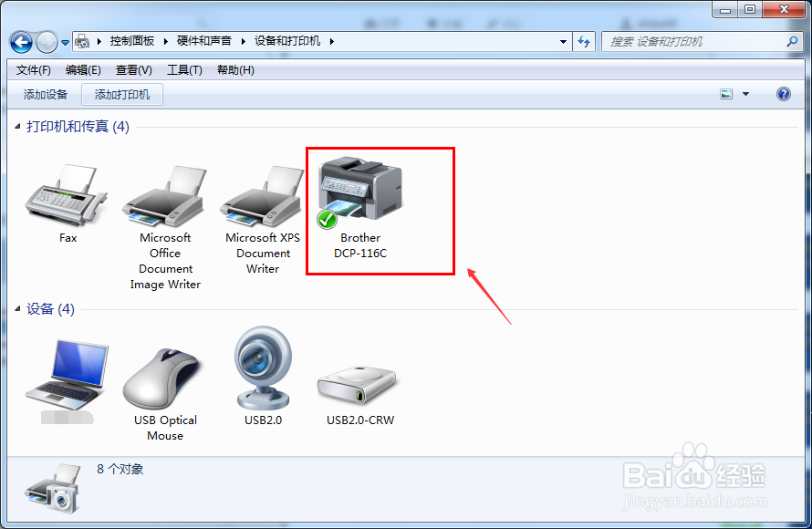Viewport: 812px width, 529px height.
Task: Click the back navigation arrow
Action: click(20, 42)
